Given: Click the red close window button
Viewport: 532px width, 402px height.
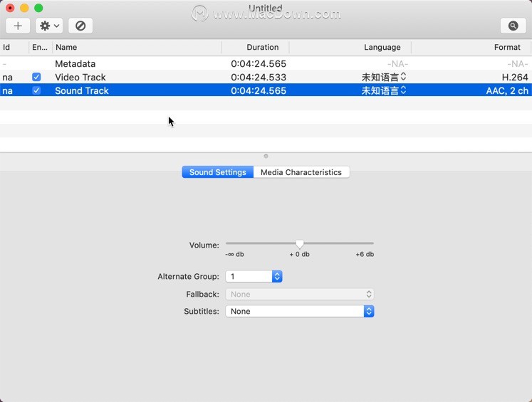Looking at the screenshot, I should (x=10, y=8).
